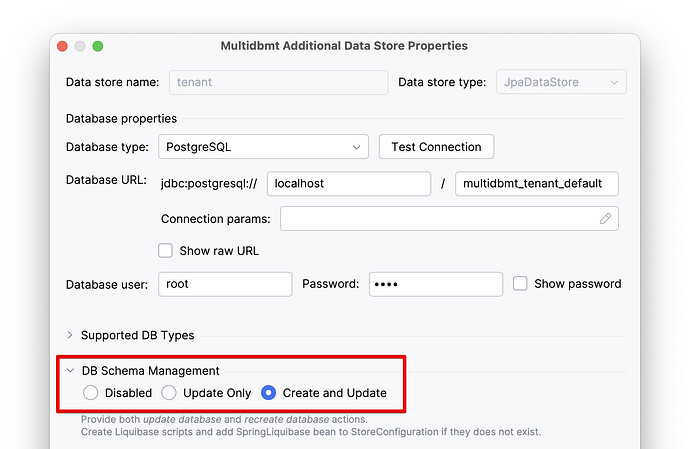Choose the Update Only radio button
The height and width of the screenshot is (449, 690).
coord(169,393)
